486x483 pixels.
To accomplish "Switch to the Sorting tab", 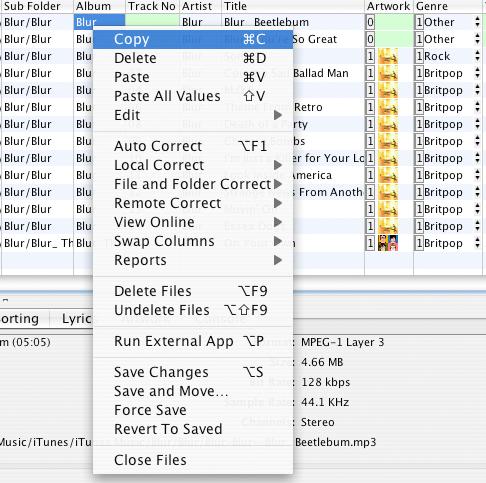I will click(19, 319).
